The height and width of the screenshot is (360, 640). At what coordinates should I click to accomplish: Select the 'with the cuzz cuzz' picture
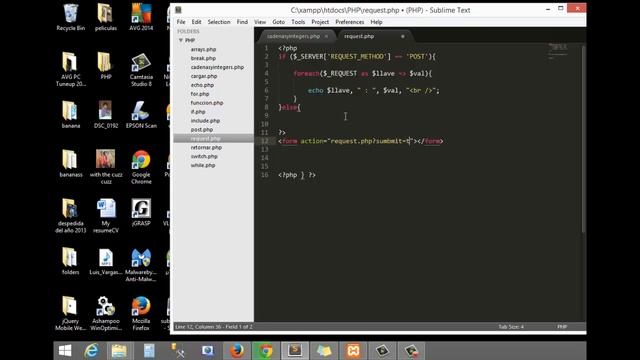106,167
